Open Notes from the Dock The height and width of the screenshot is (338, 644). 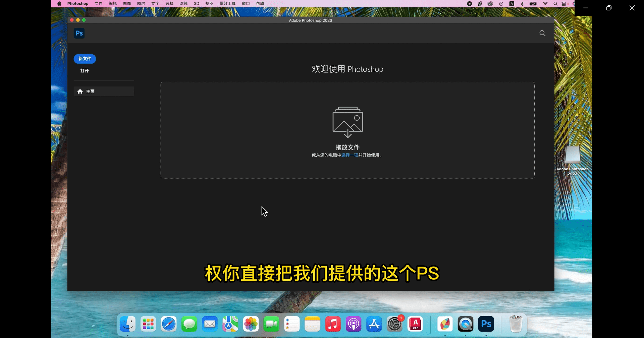pos(313,324)
